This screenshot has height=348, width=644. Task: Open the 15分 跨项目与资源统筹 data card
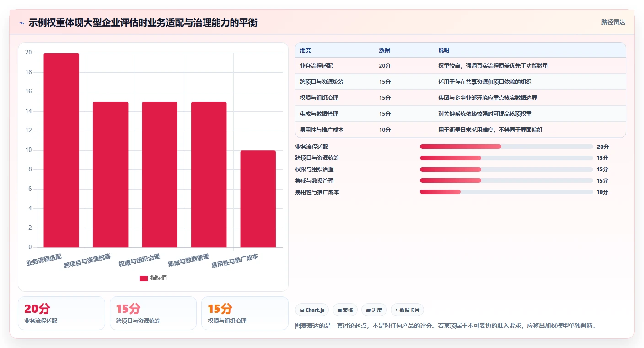pyautogui.click(x=153, y=313)
